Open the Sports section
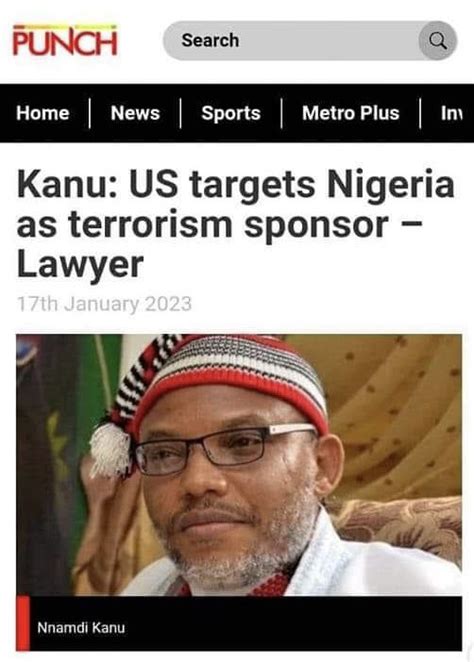Screen dimensions: 474x662 click(231, 113)
